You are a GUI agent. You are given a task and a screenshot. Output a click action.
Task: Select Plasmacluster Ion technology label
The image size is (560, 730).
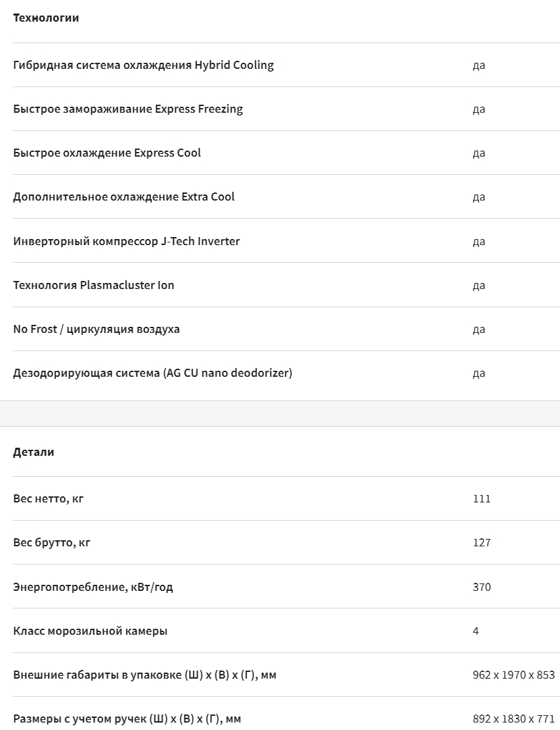pos(94,286)
